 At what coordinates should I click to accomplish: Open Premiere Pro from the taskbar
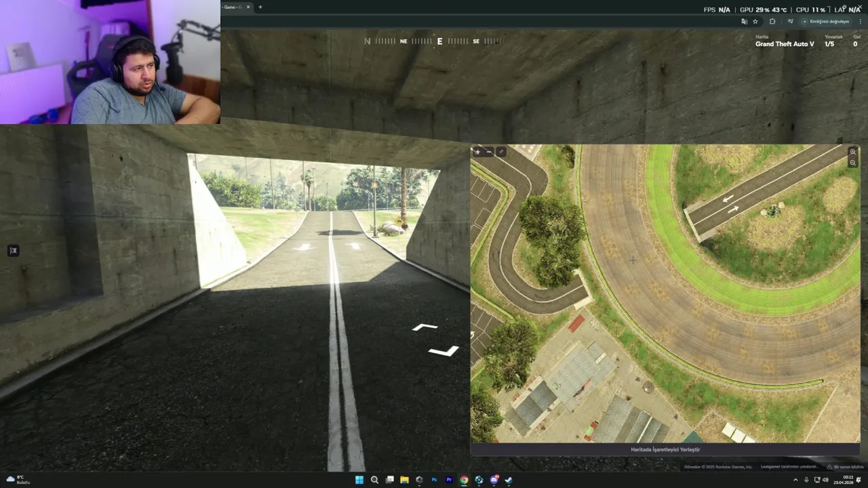pyautogui.click(x=449, y=480)
